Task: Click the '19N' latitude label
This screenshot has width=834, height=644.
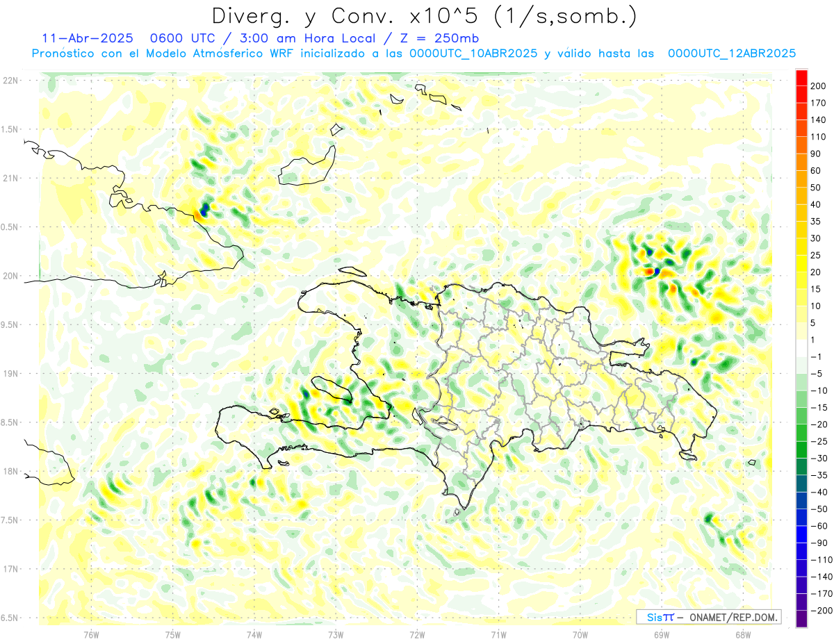Action: 10,374
